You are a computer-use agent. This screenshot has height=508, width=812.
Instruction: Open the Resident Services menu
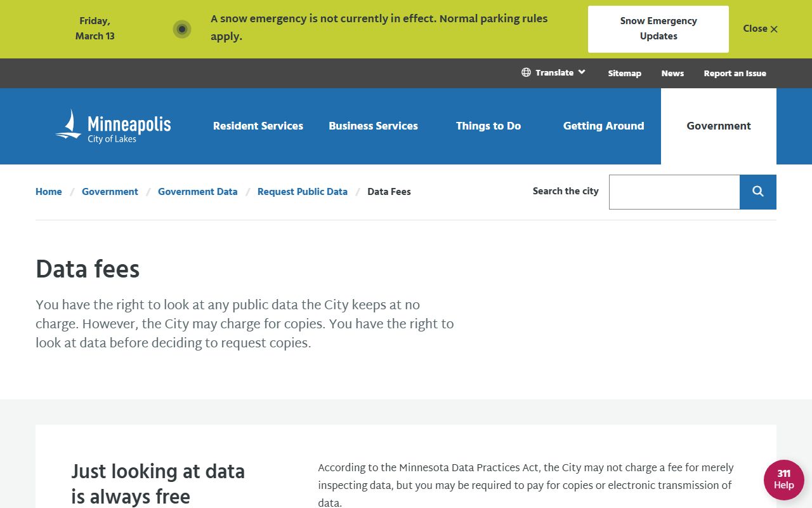tap(258, 126)
